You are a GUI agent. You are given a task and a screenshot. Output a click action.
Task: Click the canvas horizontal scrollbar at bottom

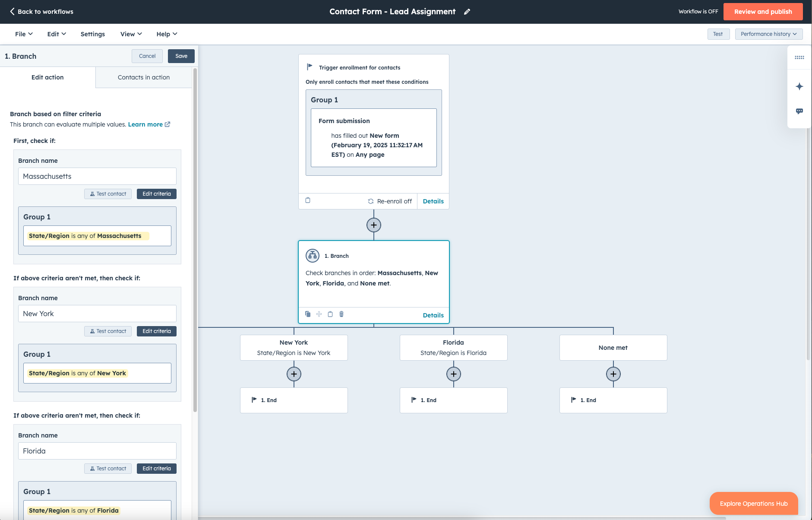(x=462, y=518)
